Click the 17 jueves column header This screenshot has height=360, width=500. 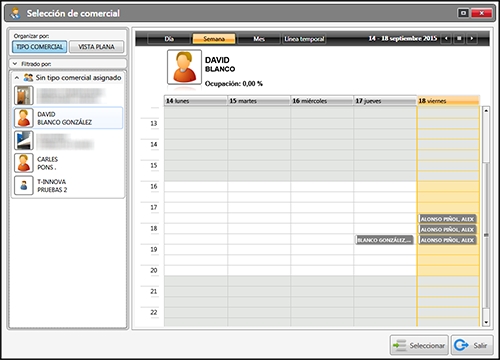385,101
